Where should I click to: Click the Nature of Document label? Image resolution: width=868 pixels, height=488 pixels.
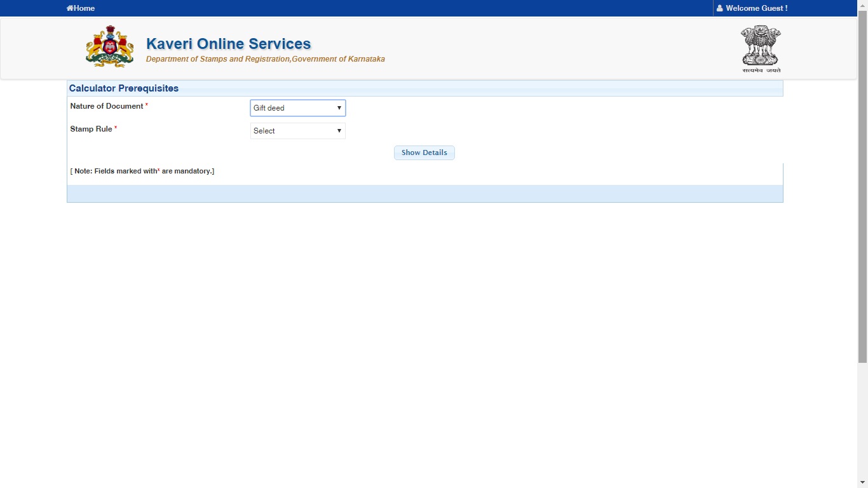(107, 106)
